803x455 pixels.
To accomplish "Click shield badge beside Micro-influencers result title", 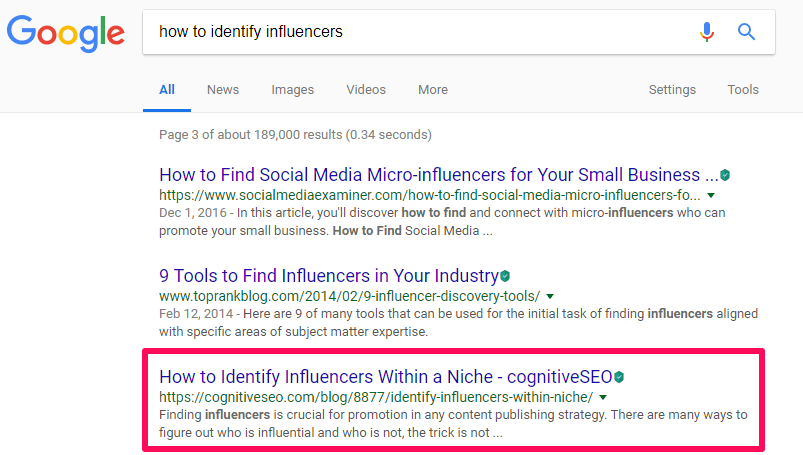I will [x=725, y=175].
